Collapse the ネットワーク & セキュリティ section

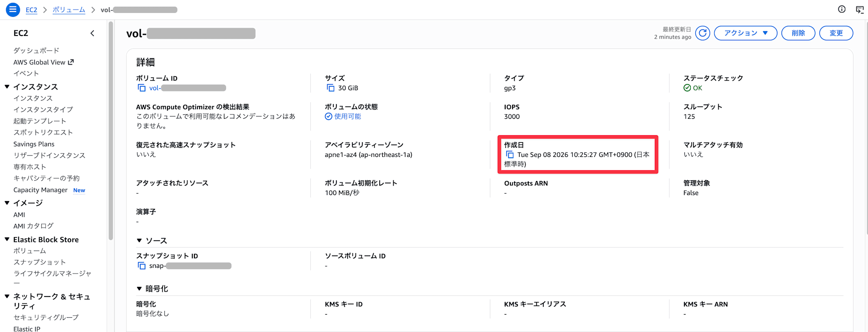7,296
